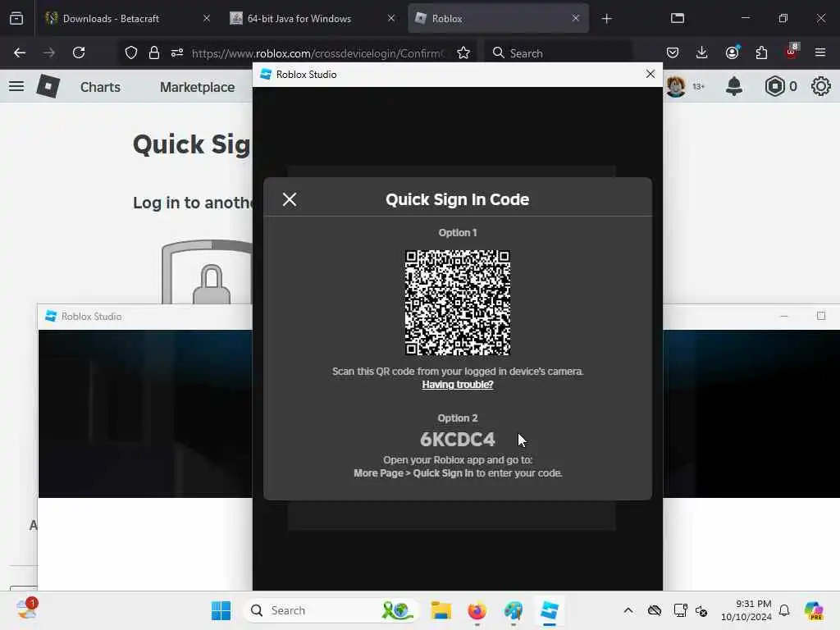The height and width of the screenshot is (630, 840).
Task: Click the Having trouble? link
Action: (x=458, y=385)
